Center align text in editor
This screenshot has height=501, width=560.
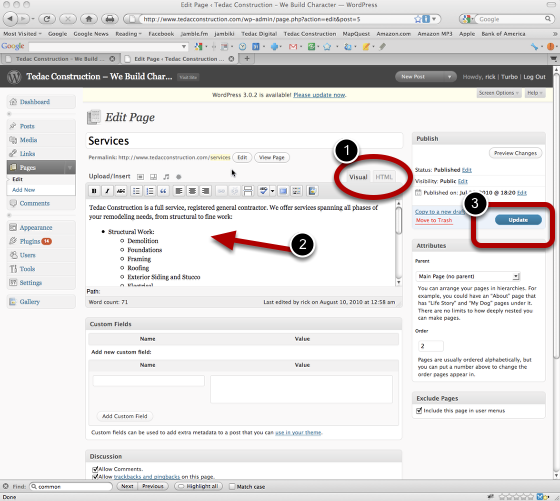click(x=192, y=191)
